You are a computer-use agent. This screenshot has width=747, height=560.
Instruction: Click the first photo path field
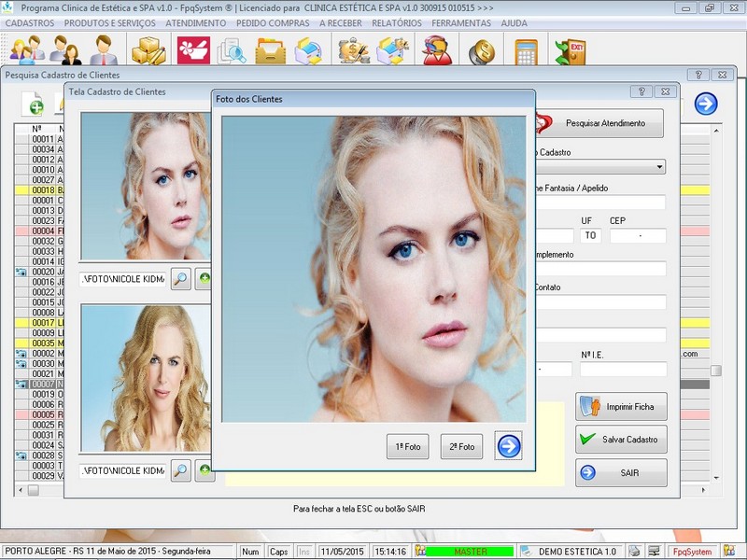pyautogui.click(x=123, y=279)
